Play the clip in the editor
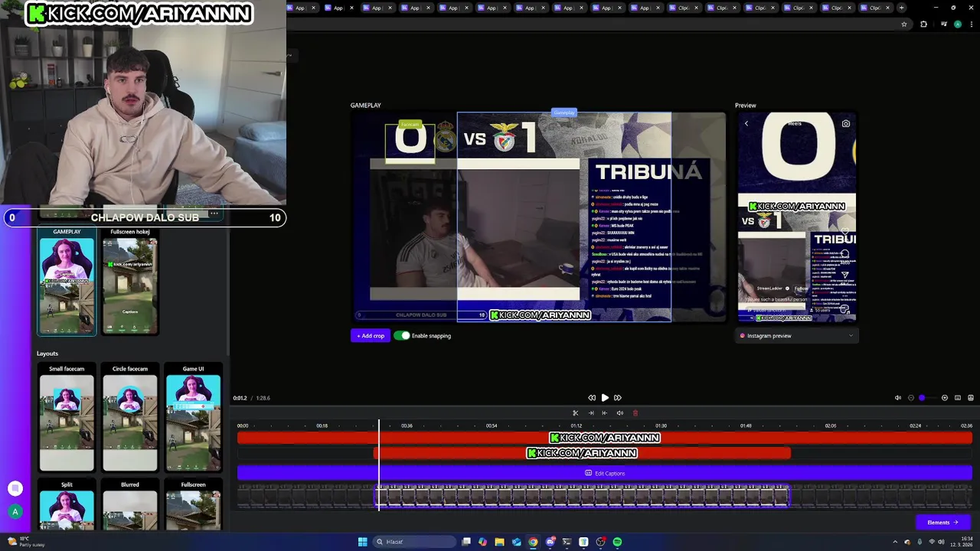Image resolution: width=980 pixels, height=551 pixels. 605,398
